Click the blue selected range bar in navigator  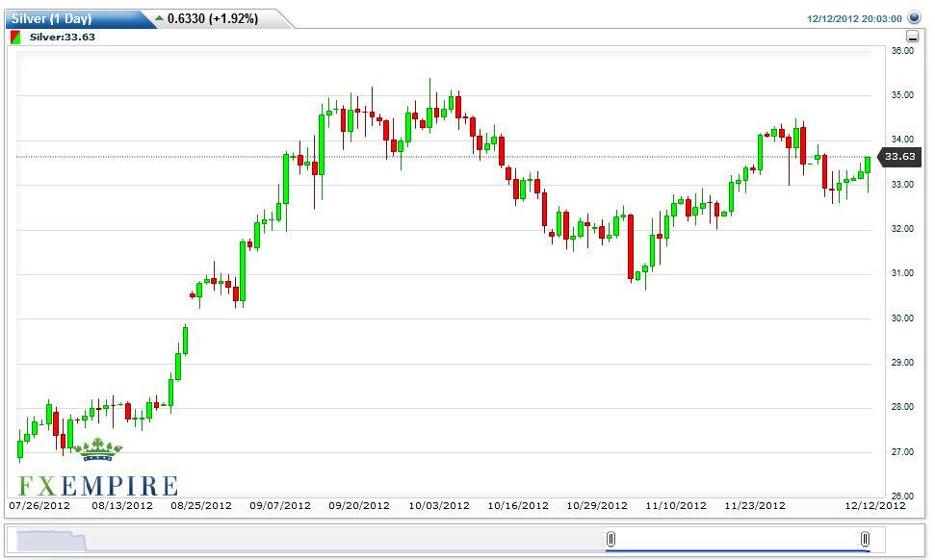(738, 550)
